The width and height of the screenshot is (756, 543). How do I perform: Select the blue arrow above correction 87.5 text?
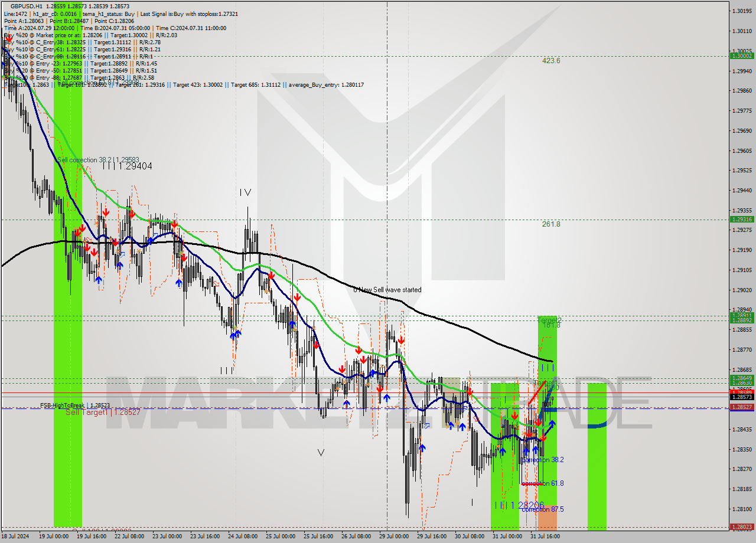[x=536, y=449]
